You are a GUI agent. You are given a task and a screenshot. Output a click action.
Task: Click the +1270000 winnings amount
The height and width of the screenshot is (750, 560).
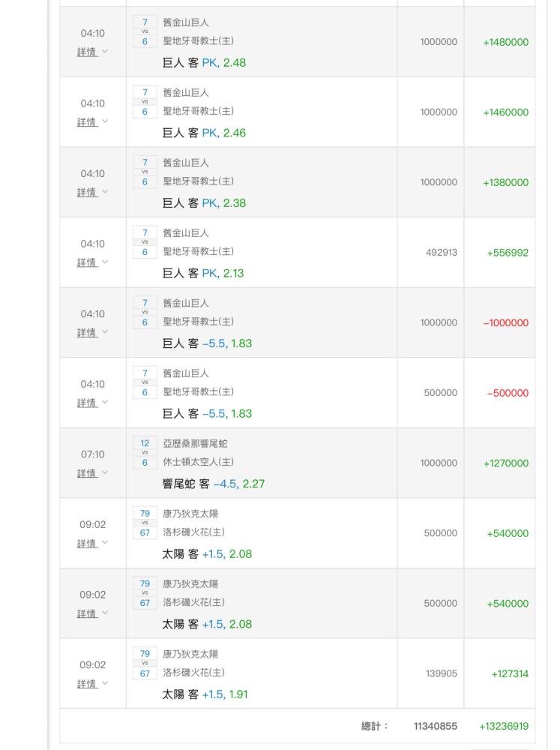(506, 463)
